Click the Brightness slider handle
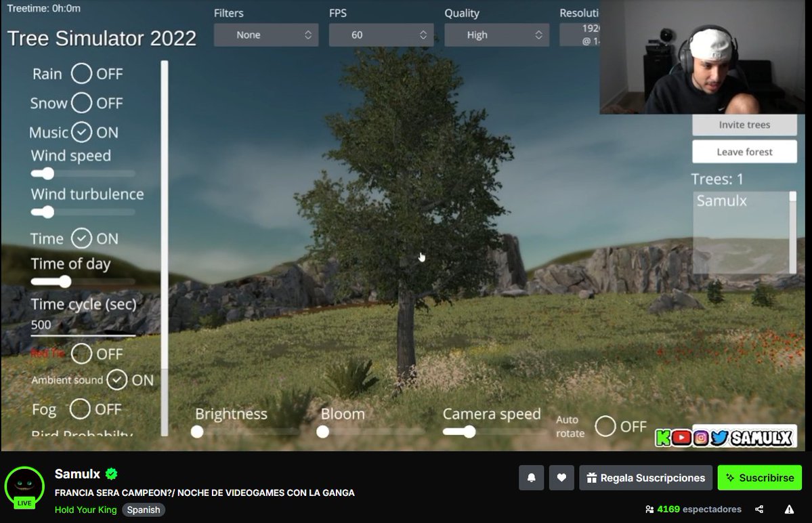 (197, 432)
